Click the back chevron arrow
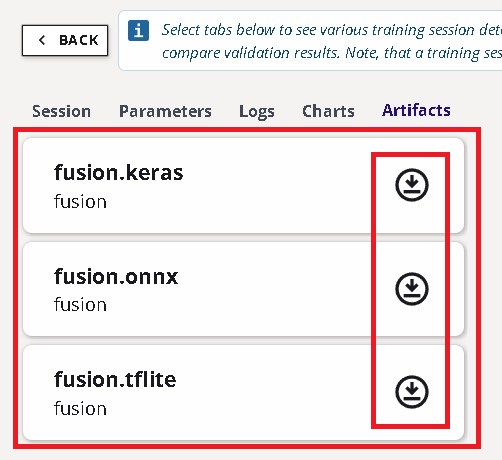This screenshot has width=502, height=460. click(x=42, y=40)
